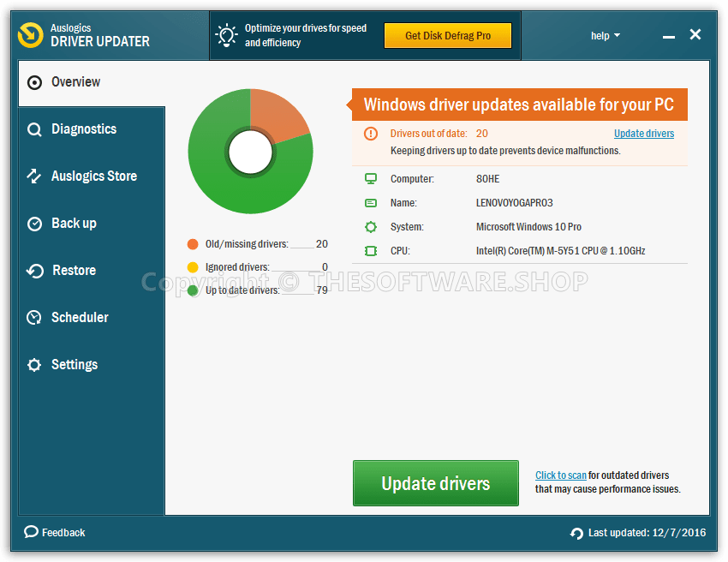The width and height of the screenshot is (728, 562).
Task: Click the Up to date drivers count 79
Action: [322, 290]
